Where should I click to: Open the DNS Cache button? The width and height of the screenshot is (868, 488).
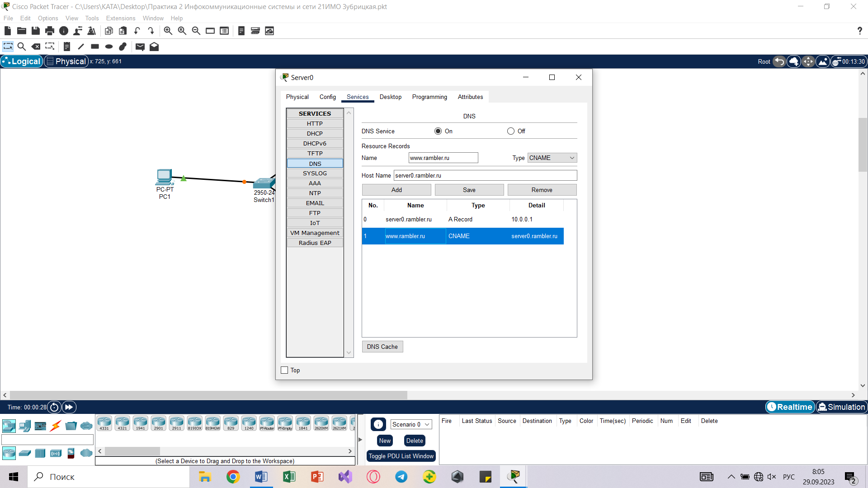point(382,347)
